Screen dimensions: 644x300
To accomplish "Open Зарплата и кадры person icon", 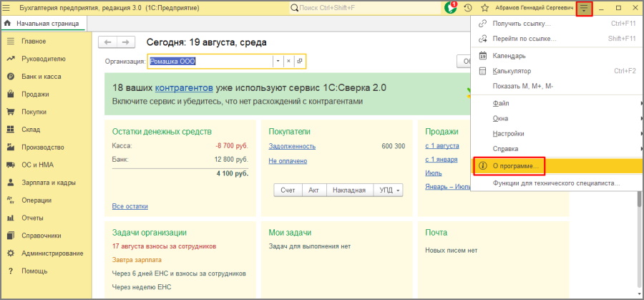I will tap(11, 183).
